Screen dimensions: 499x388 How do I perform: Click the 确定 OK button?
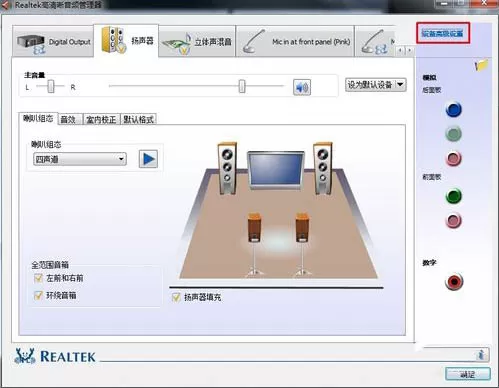(x=468, y=374)
